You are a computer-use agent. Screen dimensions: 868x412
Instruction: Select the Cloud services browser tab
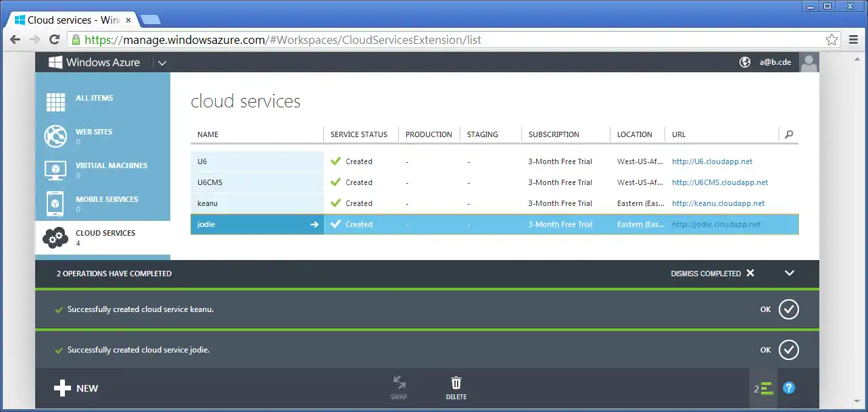(72, 20)
